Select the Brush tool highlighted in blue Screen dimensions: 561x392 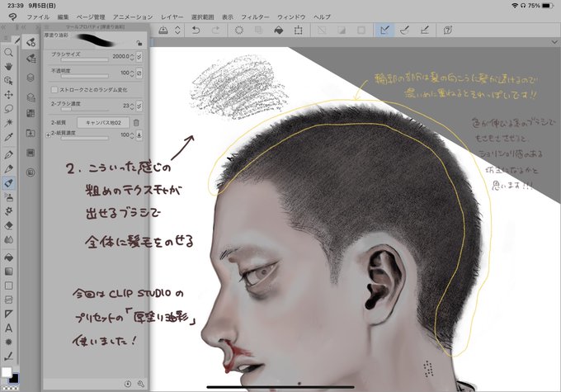pyautogui.click(x=8, y=183)
